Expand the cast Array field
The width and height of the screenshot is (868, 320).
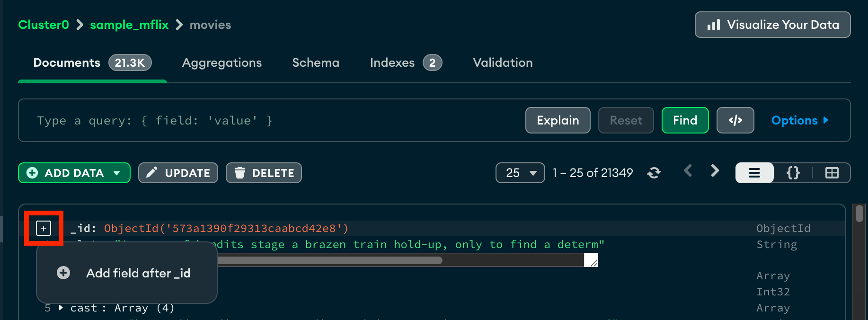point(61,308)
